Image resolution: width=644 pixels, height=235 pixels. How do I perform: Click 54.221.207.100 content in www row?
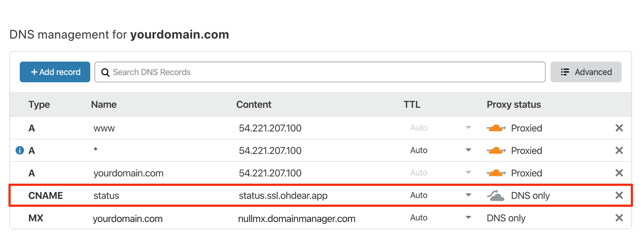coord(270,128)
